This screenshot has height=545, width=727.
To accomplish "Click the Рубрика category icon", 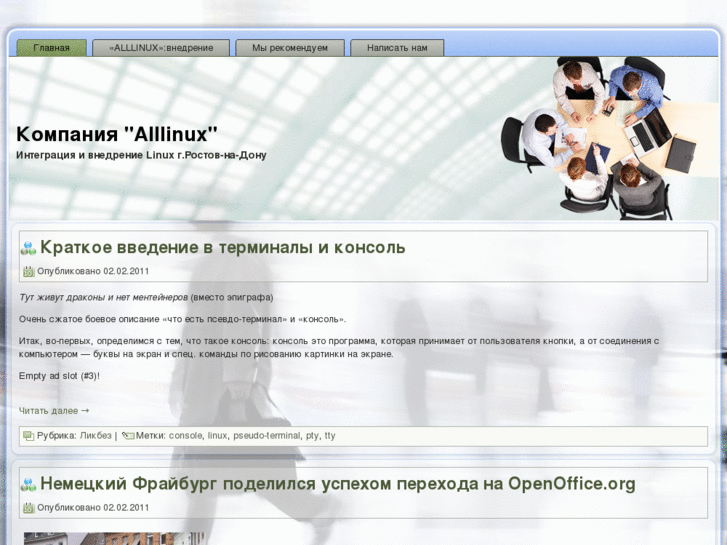I will (x=29, y=436).
